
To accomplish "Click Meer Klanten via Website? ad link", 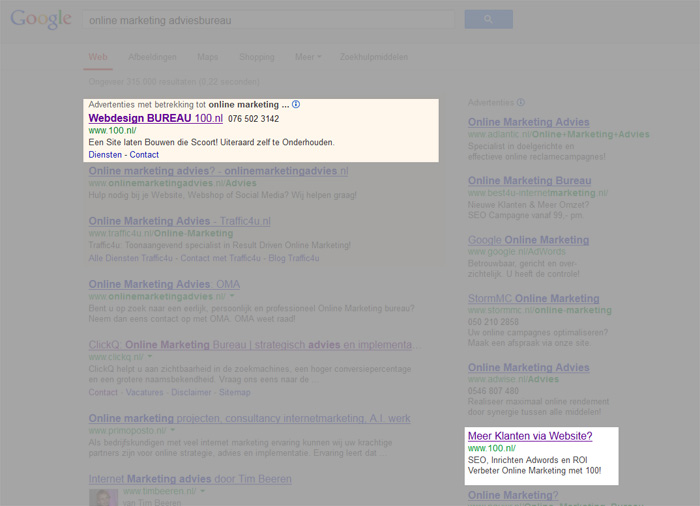I will (530, 436).
